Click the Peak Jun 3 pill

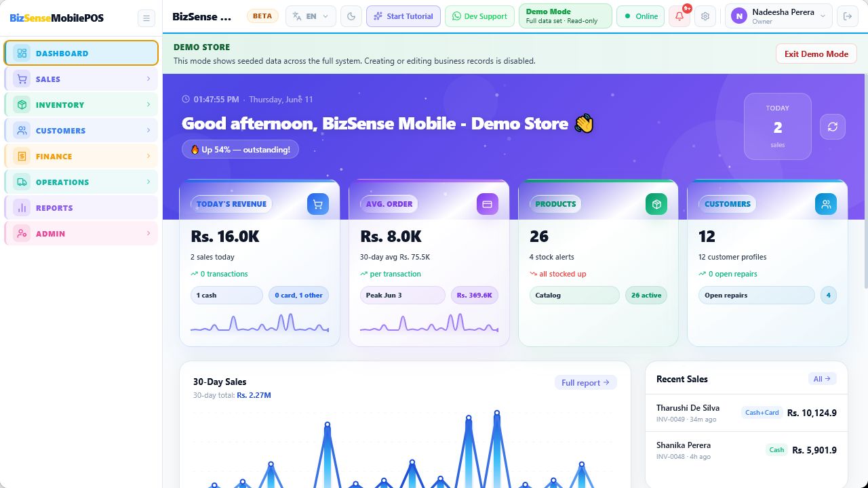403,296
